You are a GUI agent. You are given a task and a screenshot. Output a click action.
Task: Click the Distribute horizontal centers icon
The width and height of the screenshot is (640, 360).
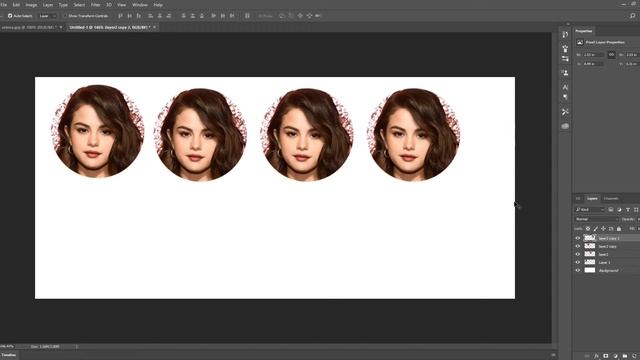[x=223, y=16]
